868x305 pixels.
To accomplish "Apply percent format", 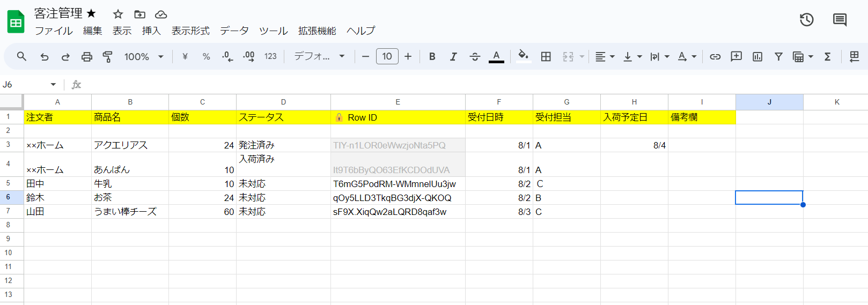I will point(206,56).
